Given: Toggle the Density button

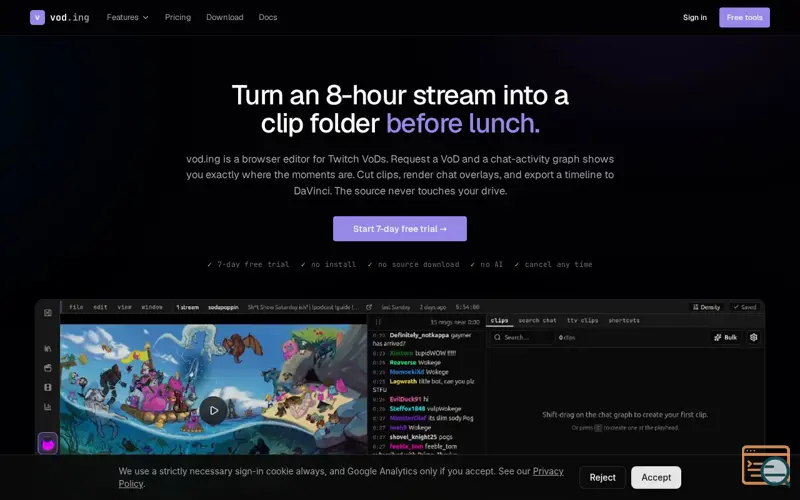Looking at the screenshot, I should coord(706,307).
